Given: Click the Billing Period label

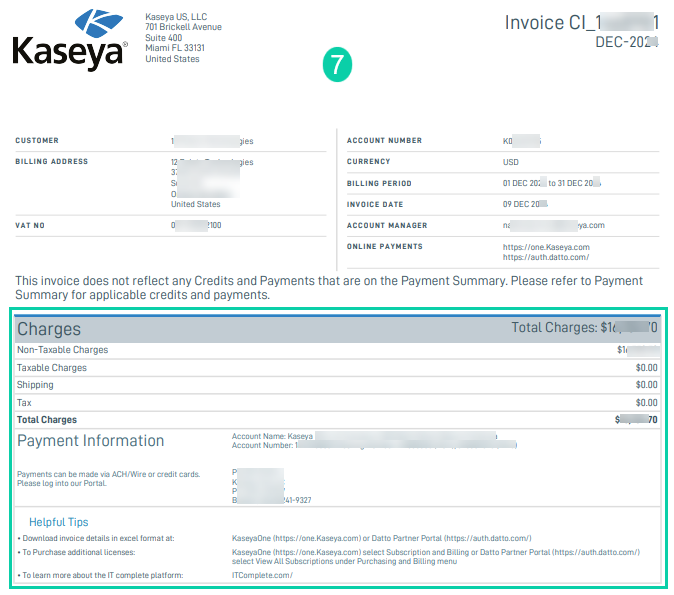Looking at the screenshot, I should [x=379, y=183].
